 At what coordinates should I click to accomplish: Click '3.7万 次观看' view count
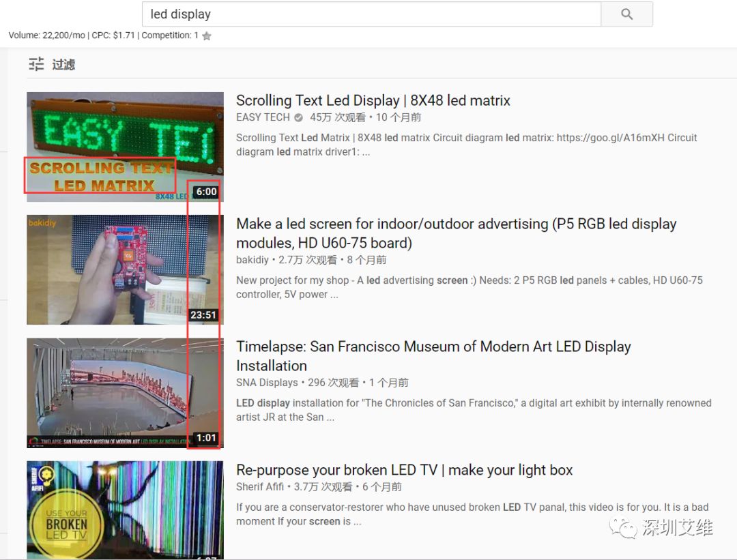pyautogui.click(x=323, y=487)
